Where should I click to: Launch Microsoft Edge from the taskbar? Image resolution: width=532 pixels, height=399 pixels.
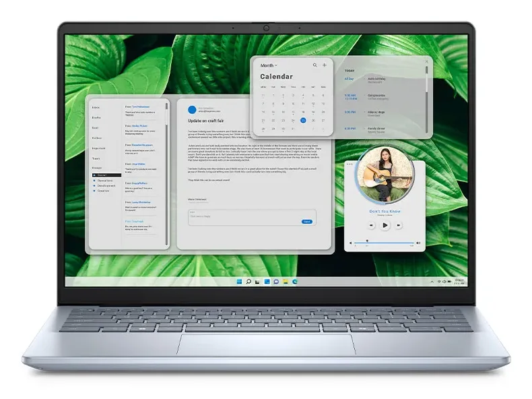click(295, 282)
